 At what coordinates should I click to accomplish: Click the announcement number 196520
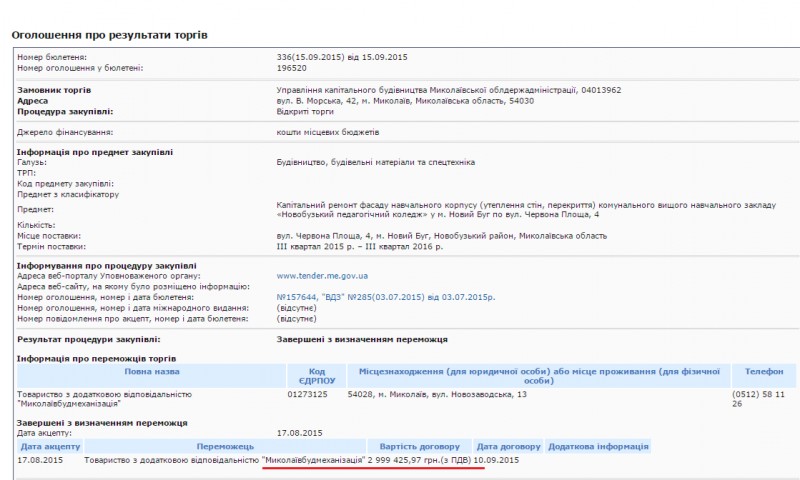click(292, 68)
